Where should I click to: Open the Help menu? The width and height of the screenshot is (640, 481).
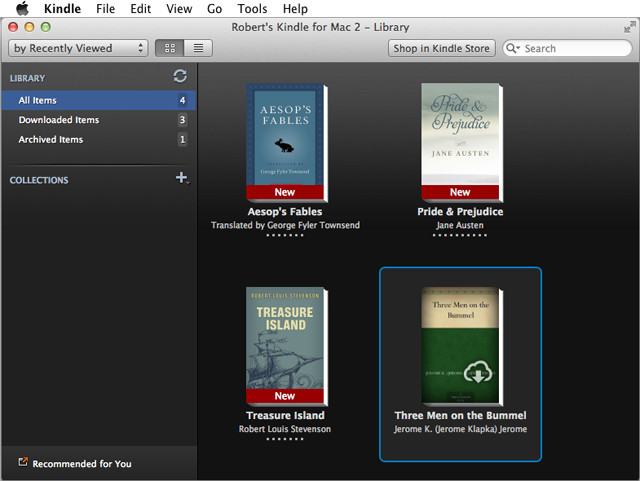(x=295, y=9)
